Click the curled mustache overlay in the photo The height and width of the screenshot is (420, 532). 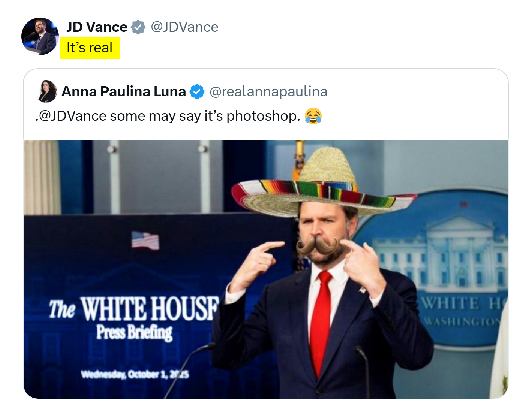318,246
